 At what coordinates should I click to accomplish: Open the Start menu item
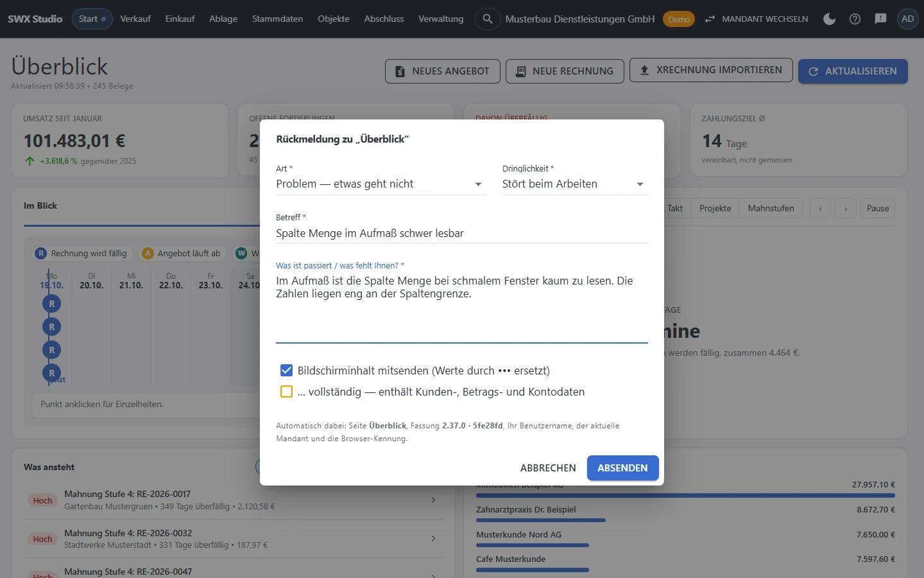[92, 19]
